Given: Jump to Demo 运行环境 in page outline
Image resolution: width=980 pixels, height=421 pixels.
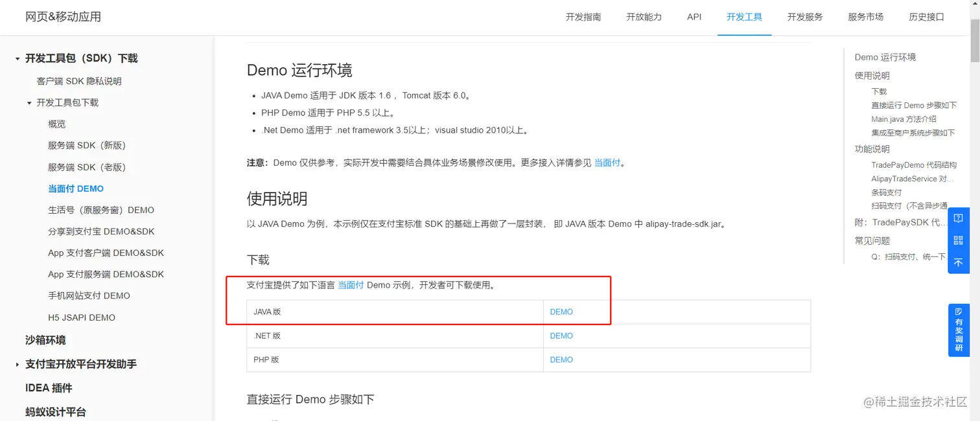Looking at the screenshot, I should tap(885, 58).
